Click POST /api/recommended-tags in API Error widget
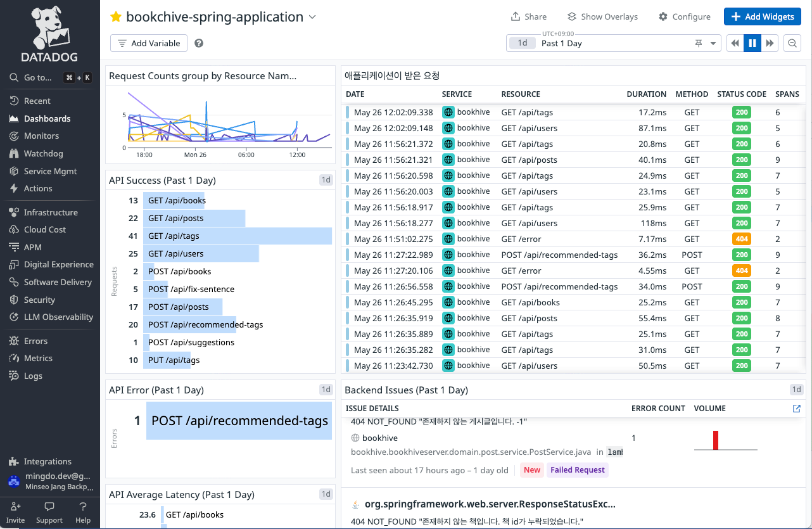The width and height of the screenshot is (812, 529). [x=239, y=421]
